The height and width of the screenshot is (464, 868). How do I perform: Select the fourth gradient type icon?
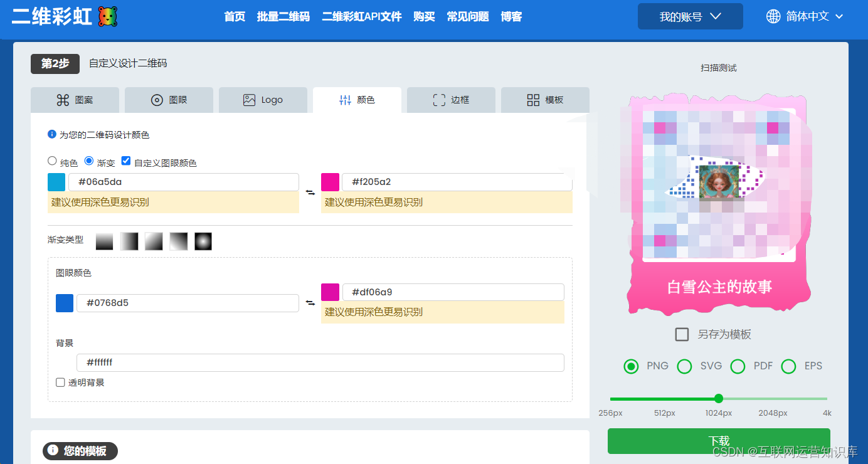tap(179, 241)
